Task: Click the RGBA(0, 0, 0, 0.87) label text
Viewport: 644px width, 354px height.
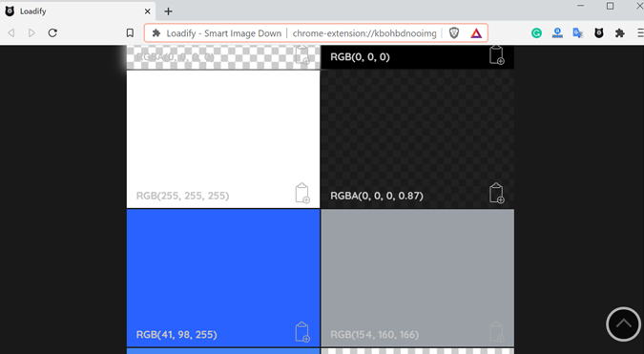Action: [x=377, y=196]
